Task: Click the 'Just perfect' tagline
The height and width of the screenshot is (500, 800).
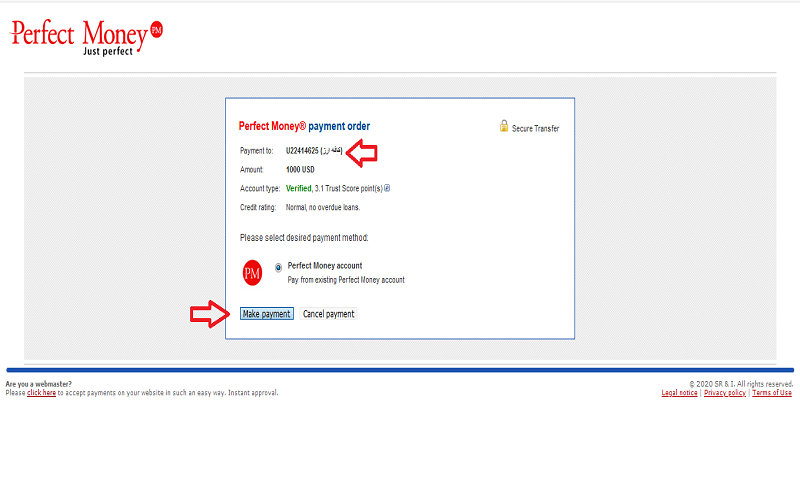Action: (x=108, y=51)
